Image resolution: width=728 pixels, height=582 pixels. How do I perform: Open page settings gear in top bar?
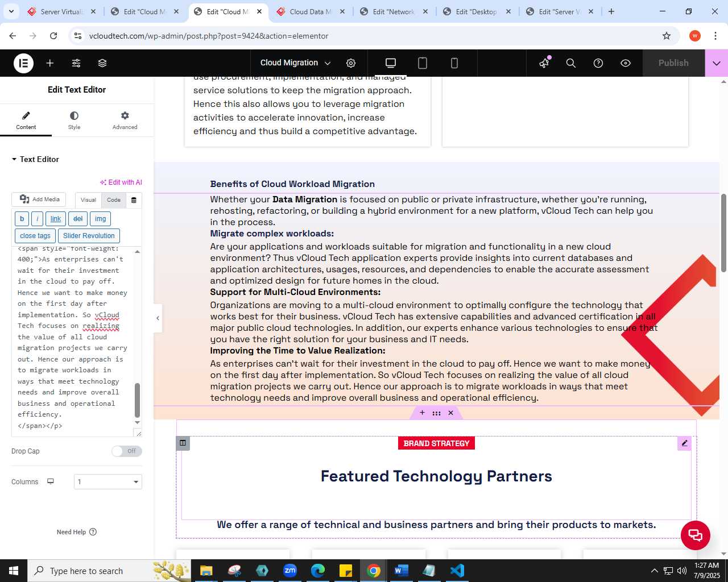click(351, 63)
